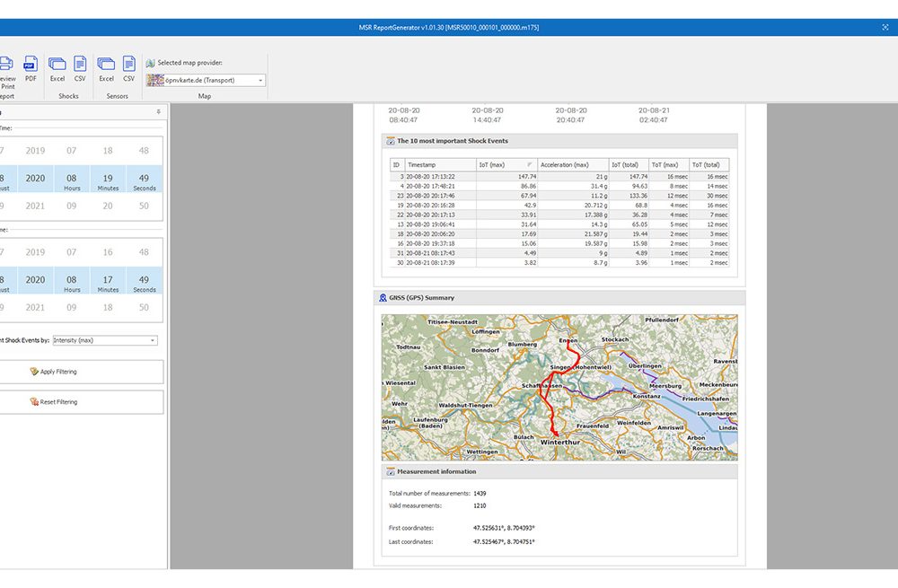Screen dimensions: 898x588
Task: Select 20 minutes in the upper time picker
Action: (108, 206)
